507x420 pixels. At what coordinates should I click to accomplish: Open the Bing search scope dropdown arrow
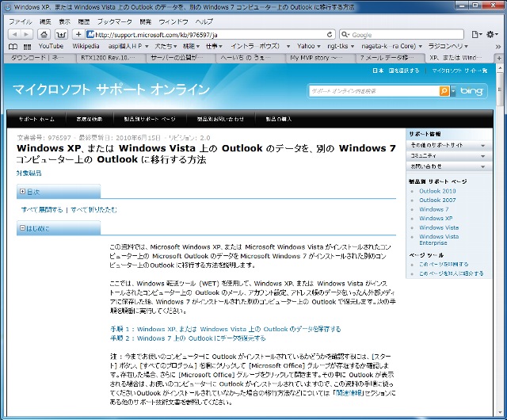453,91
